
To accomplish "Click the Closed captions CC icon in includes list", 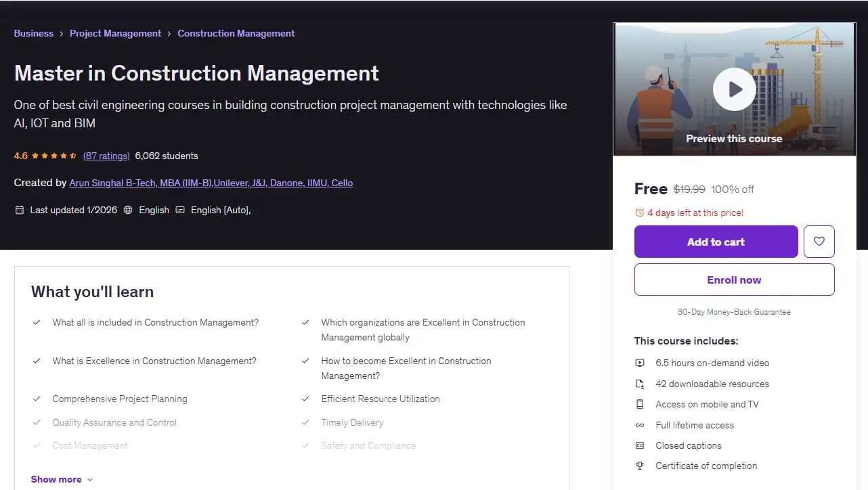I will (x=640, y=445).
